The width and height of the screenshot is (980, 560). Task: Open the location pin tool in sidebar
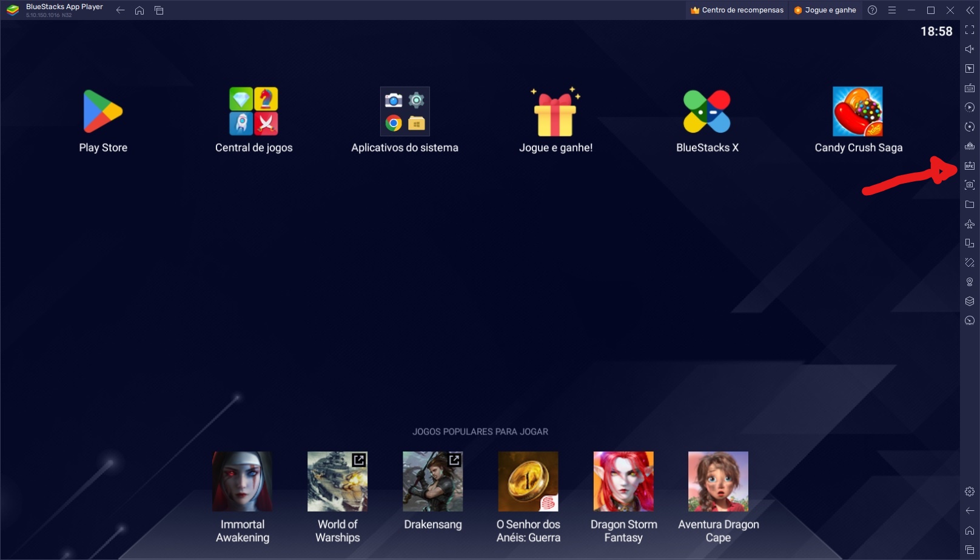click(x=970, y=282)
